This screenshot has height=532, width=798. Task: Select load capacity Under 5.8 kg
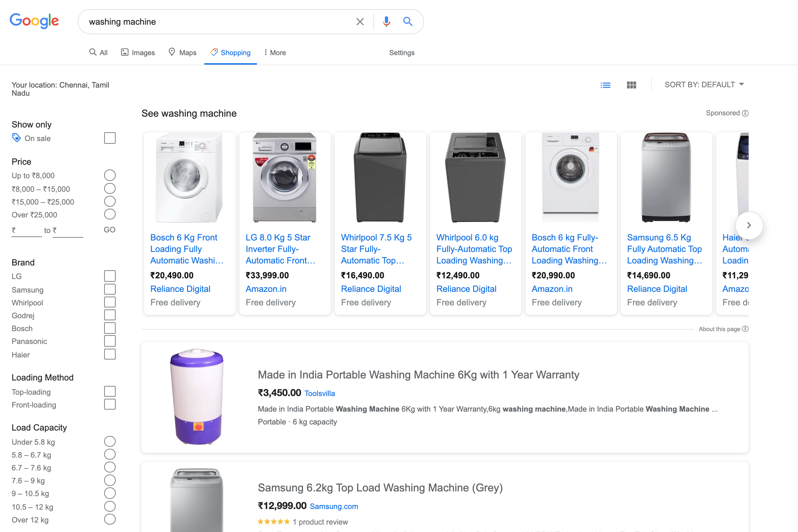pyautogui.click(x=110, y=442)
